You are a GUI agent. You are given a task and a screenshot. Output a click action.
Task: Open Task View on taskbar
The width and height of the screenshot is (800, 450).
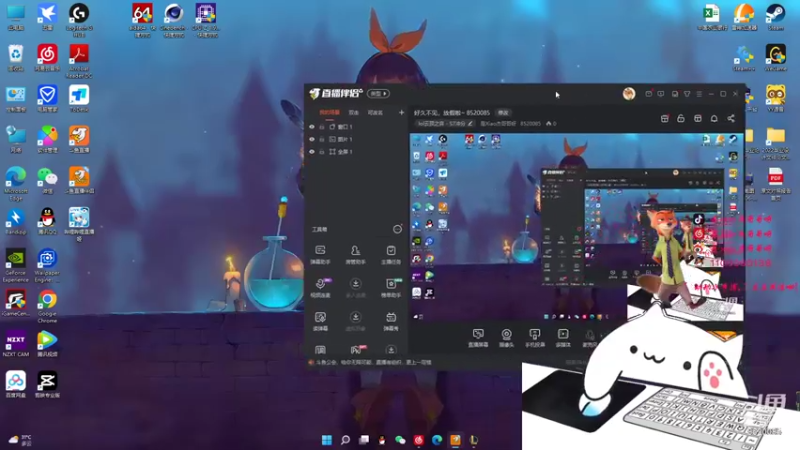[x=364, y=440]
